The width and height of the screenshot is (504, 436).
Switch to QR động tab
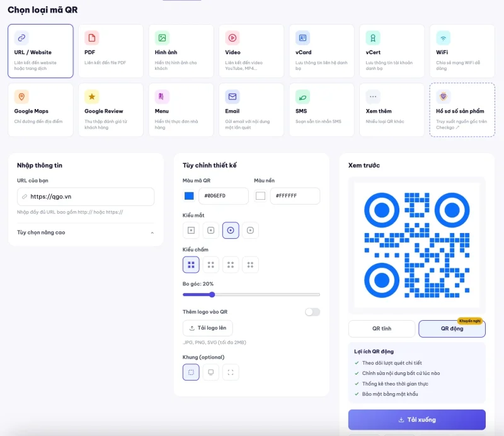click(452, 329)
